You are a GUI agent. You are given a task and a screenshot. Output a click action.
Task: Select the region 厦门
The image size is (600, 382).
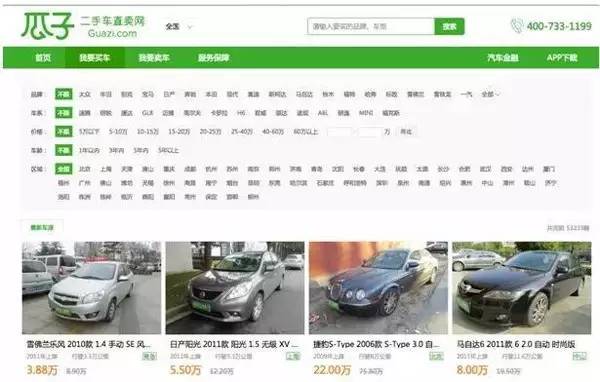[549, 169]
